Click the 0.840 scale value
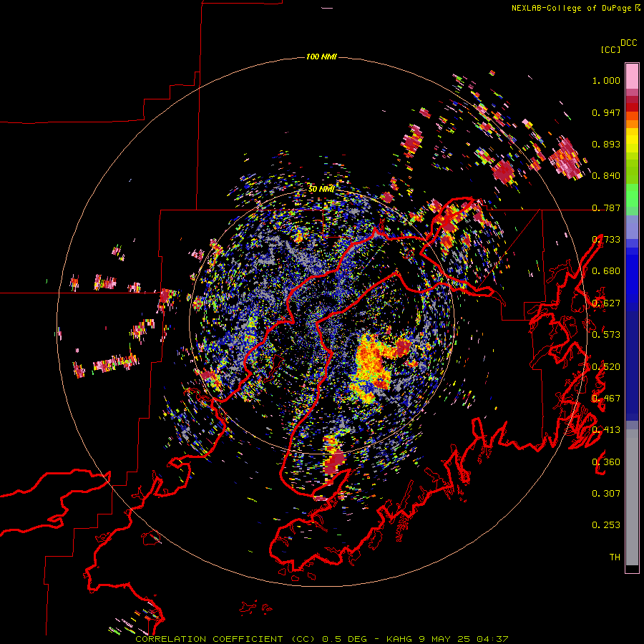This screenshot has height=644, width=644. coord(606,176)
